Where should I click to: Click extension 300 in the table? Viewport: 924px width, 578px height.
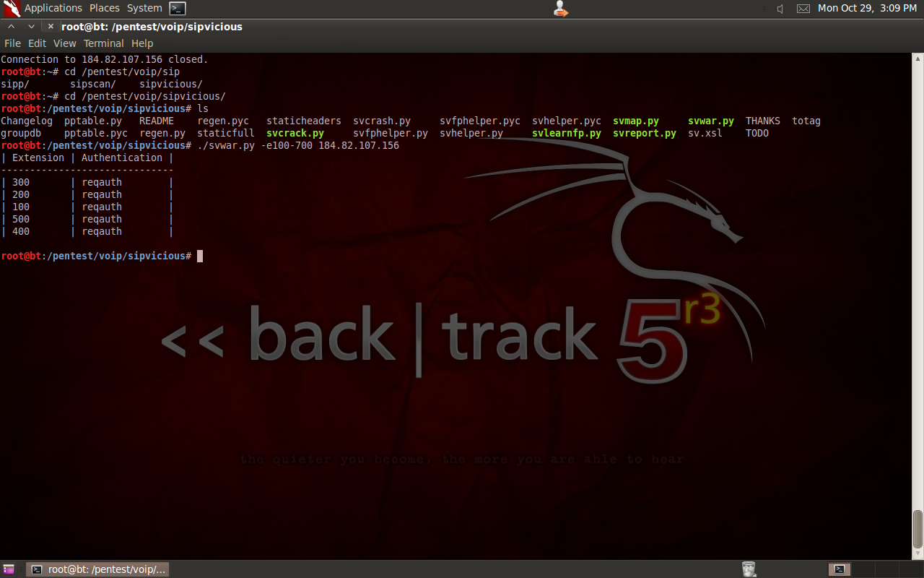click(21, 182)
